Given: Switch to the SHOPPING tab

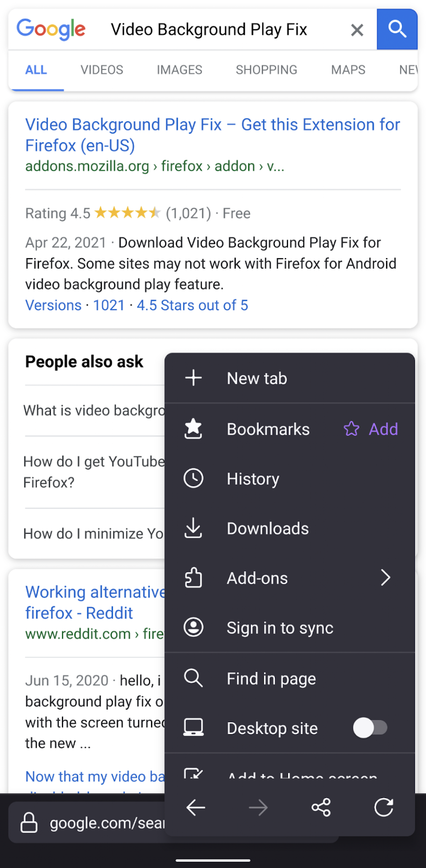Looking at the screenshot, I should pos(266,70).
